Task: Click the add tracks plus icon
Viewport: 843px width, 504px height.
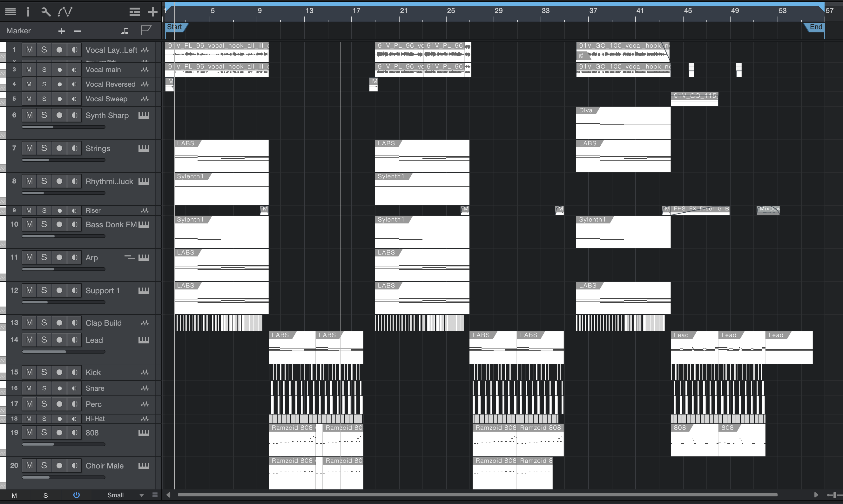Action: click(x=152, y=12)
